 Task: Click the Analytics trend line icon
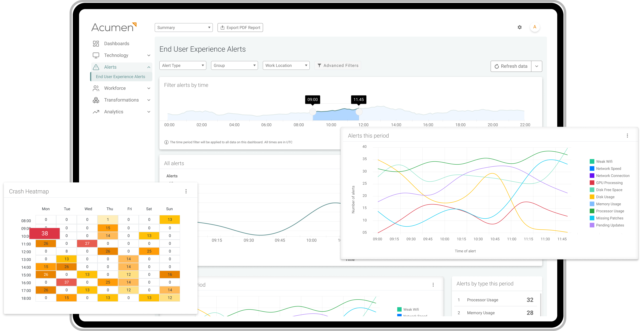tap(96, 112)
